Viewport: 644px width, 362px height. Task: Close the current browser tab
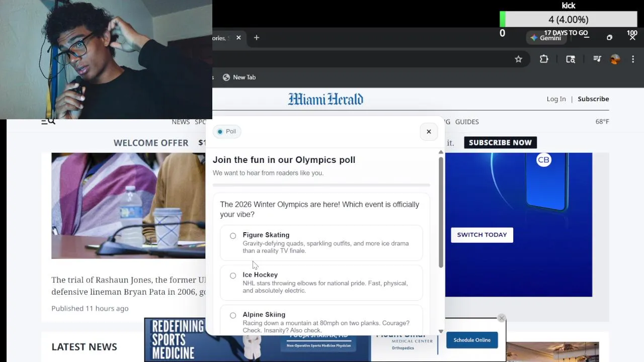coord(238,38)
